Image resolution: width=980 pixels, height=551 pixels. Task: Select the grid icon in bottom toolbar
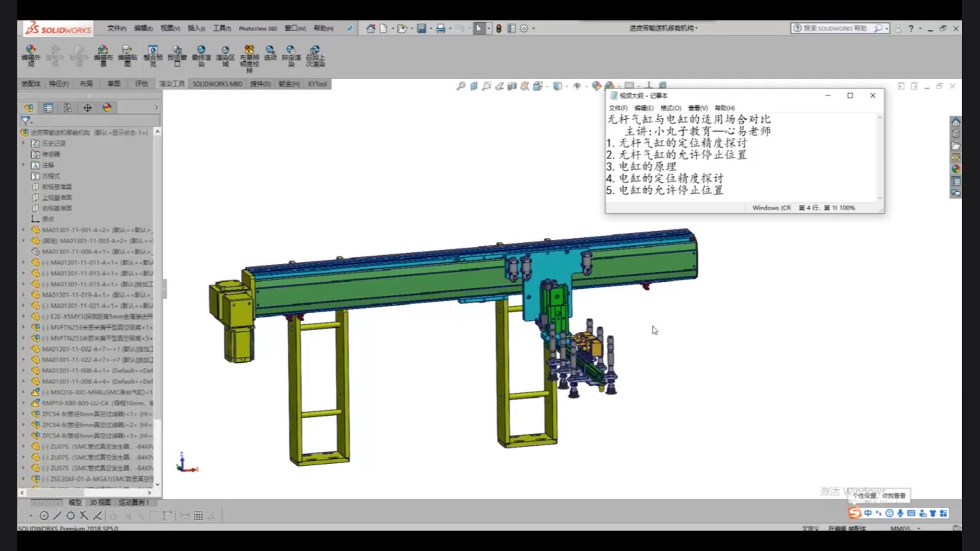[198, 515]
